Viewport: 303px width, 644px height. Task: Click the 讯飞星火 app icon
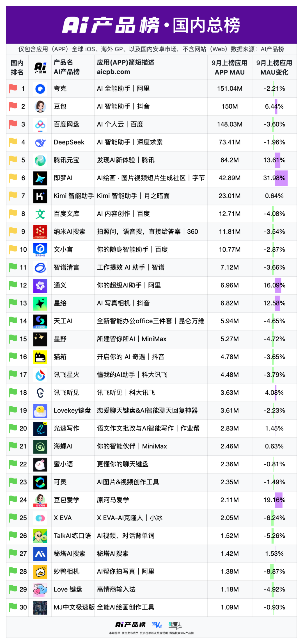click(x=40, y=375)
